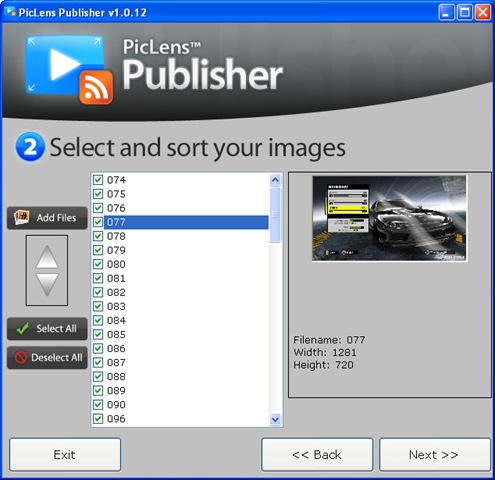Click the image list scrollbar up arrow

(x=275, y=180)
